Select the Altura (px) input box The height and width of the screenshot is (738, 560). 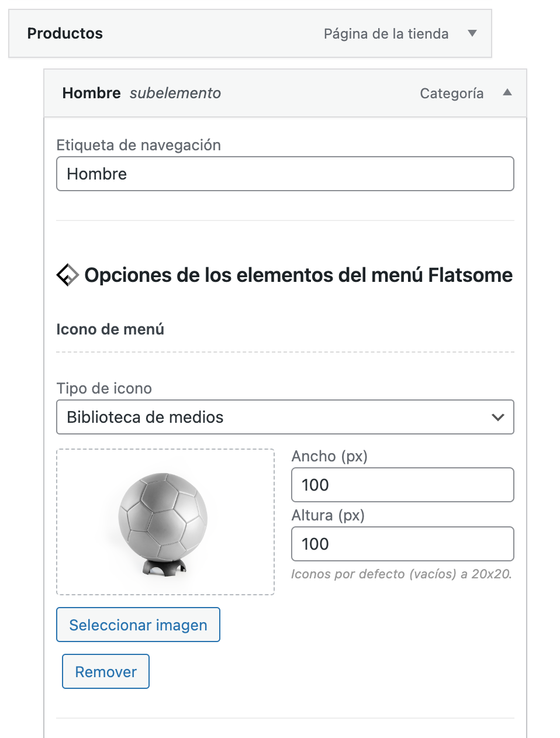click(402, 544)
